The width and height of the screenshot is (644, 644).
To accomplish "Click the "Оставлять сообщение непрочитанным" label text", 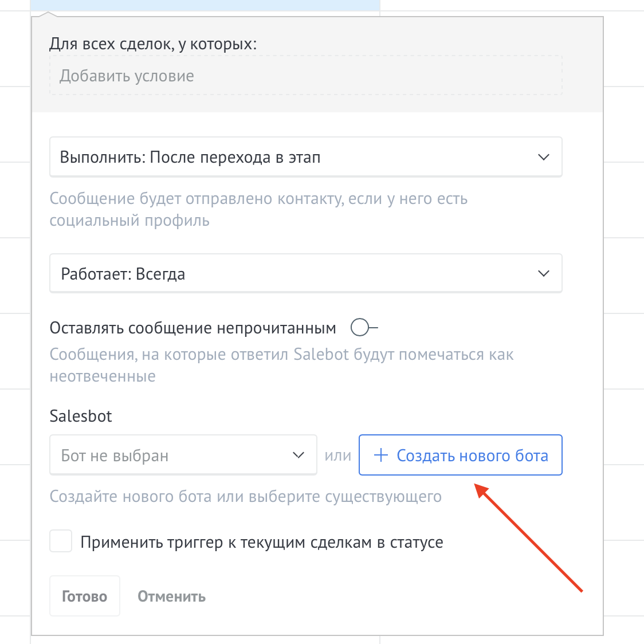I will click(x=193, y=328).
